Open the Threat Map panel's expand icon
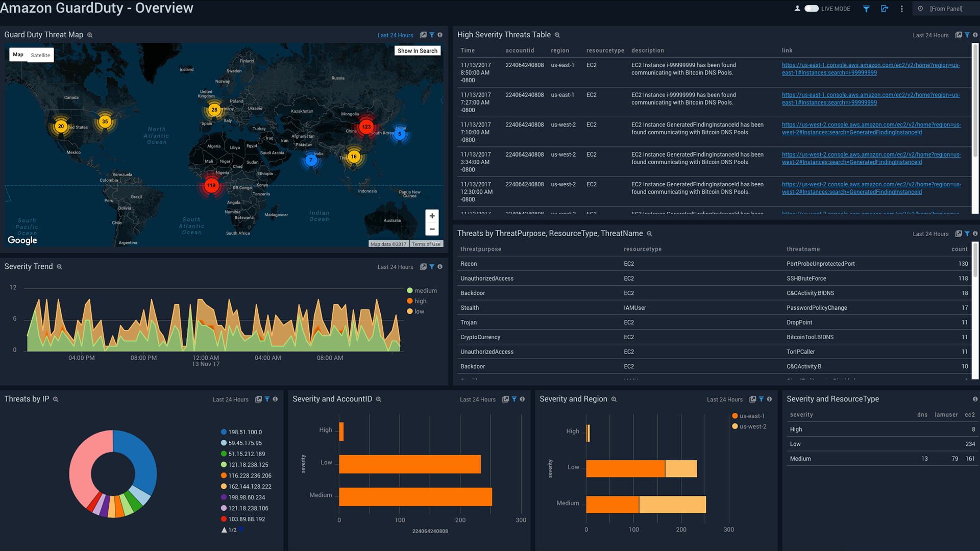This screenshot has width=980, height=551. coord(423,35)
